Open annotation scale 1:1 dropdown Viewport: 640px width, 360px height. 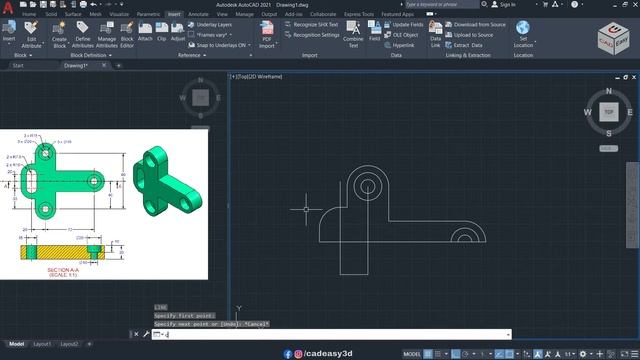569,354
